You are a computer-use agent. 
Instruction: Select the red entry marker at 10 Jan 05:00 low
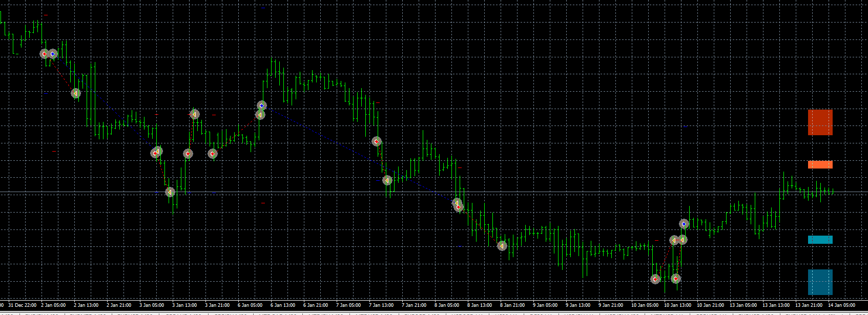(655, 279)
